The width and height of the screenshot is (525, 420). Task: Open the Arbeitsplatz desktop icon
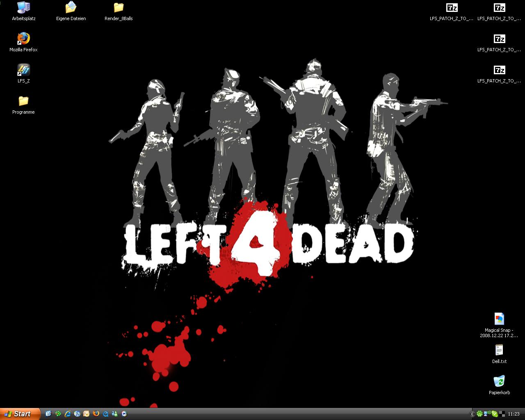click(23, 11)
